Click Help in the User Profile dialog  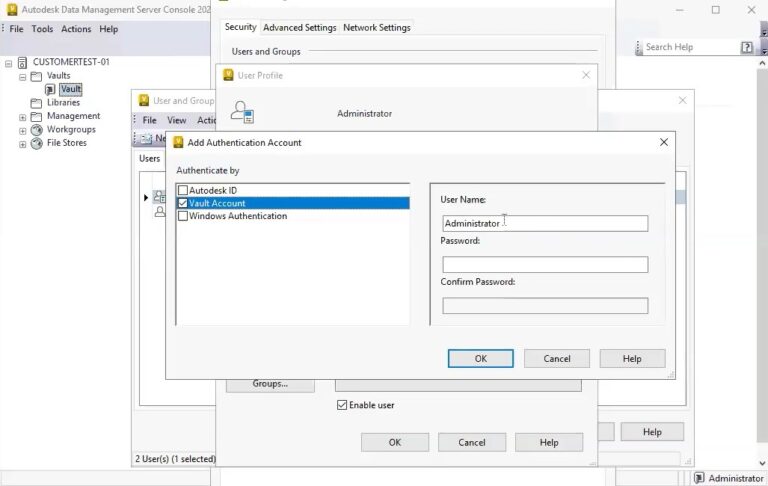[549, 442]
